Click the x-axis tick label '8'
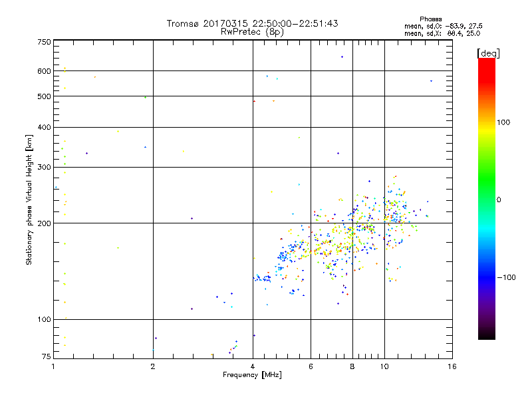 pos(352,366)
